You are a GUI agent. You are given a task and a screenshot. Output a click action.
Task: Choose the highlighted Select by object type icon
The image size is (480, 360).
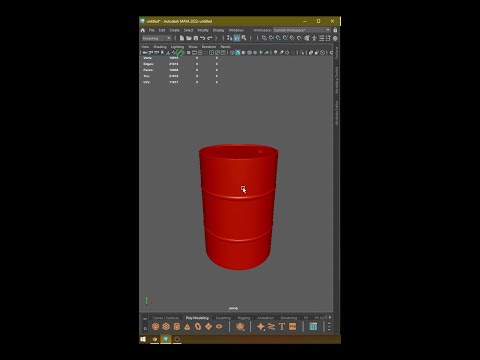point(237,38)
